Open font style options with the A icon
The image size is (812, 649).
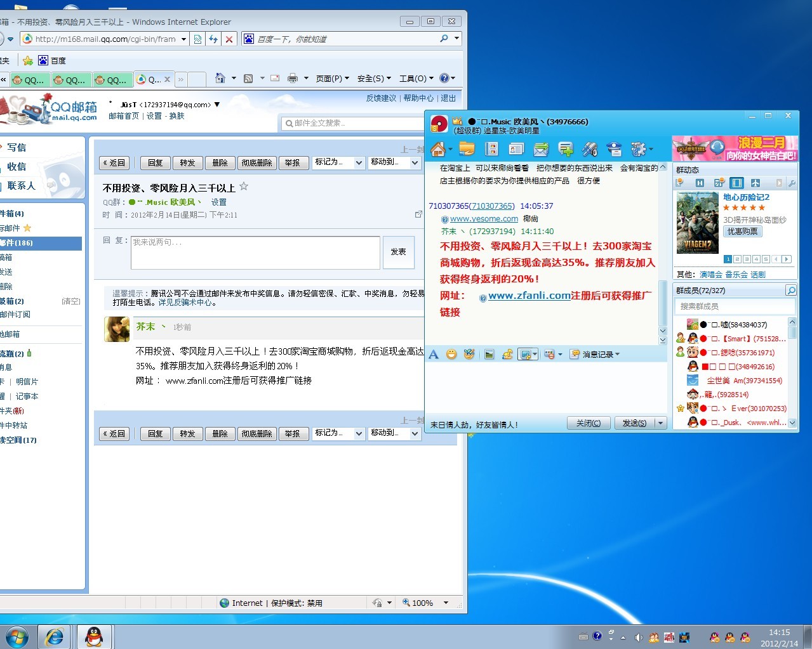(434, 354)
